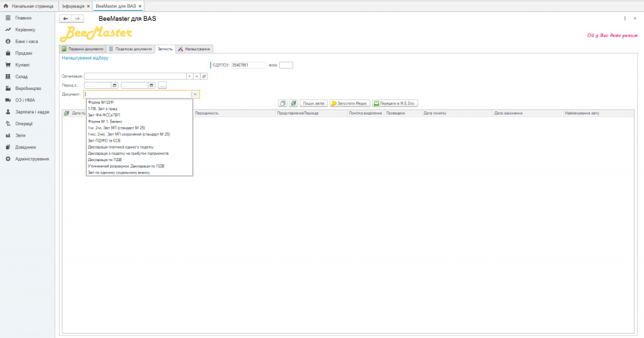Screen dimensions: 644x338
Task: Sort by Дата закінчення column header
Action: click(528, 113)
